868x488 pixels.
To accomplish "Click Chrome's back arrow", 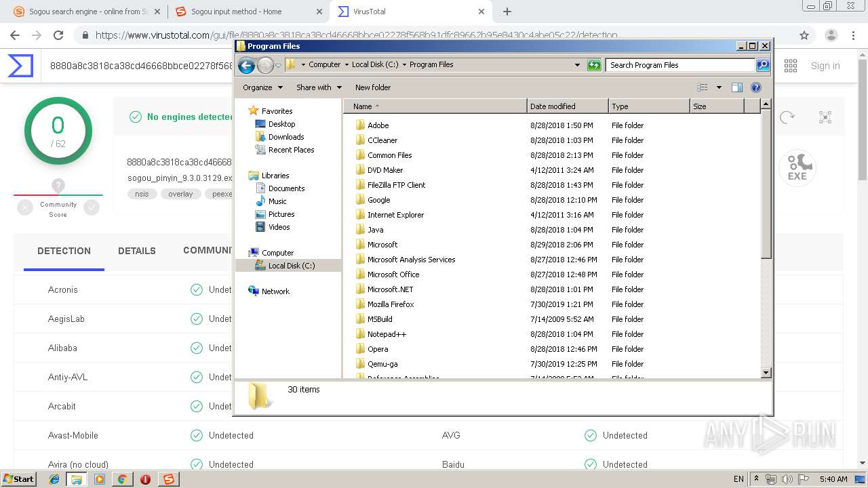I will click(x=15, y=35).
